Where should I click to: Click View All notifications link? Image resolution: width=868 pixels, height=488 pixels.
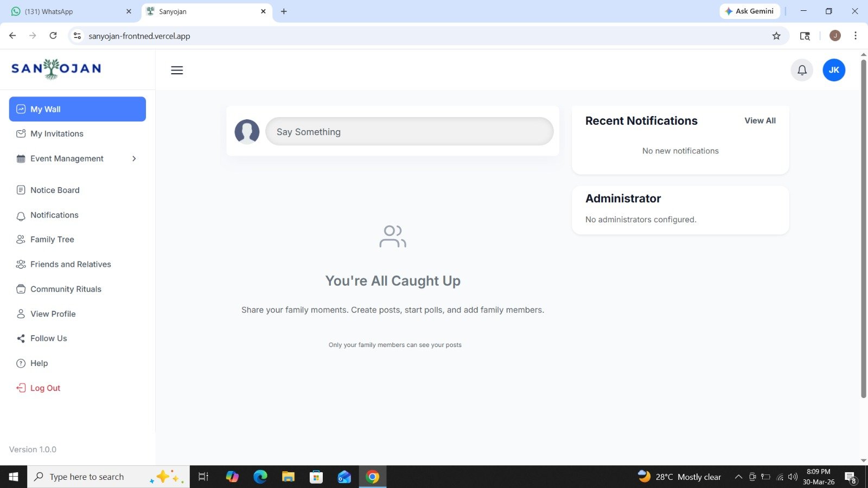point(759,121)
